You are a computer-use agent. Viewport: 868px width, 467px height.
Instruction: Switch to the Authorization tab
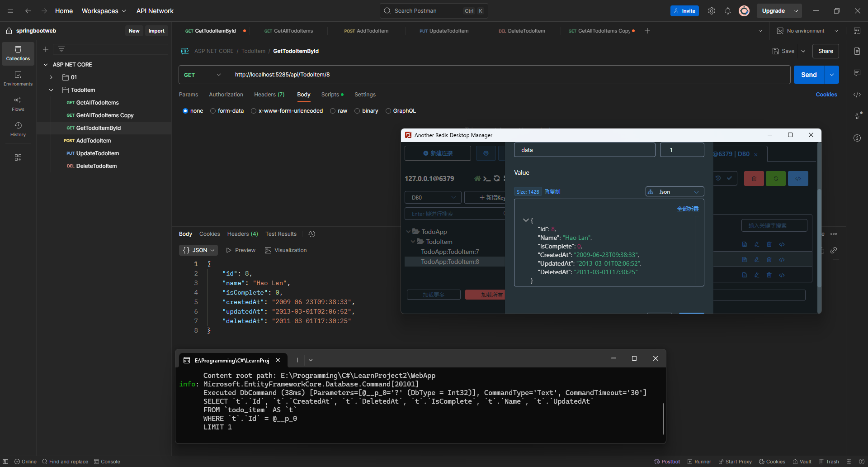coord(226,95)
